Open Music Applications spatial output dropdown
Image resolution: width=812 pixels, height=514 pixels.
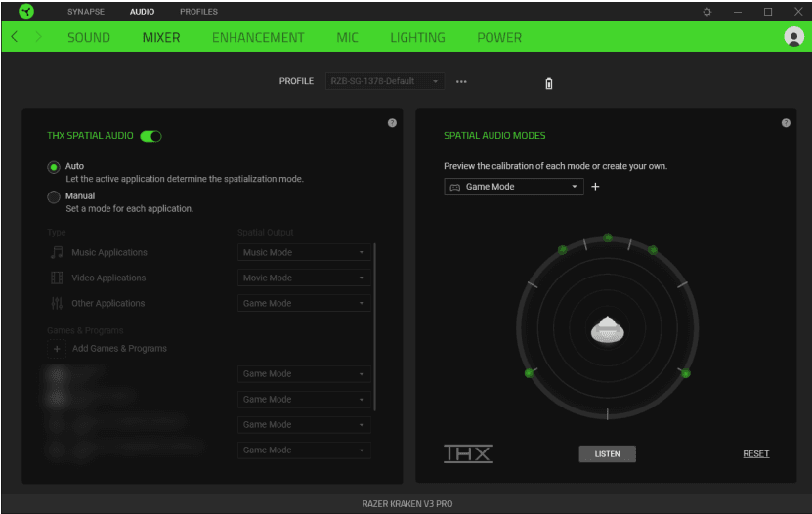(304, 253)
